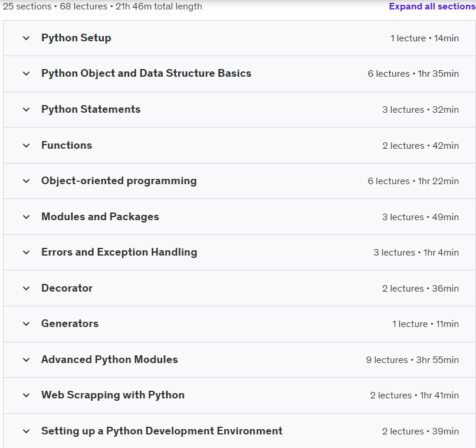Screen dimensions: 476x448
Task: Click the '3 lectures • 32min' text
Action: coord(421,110)
